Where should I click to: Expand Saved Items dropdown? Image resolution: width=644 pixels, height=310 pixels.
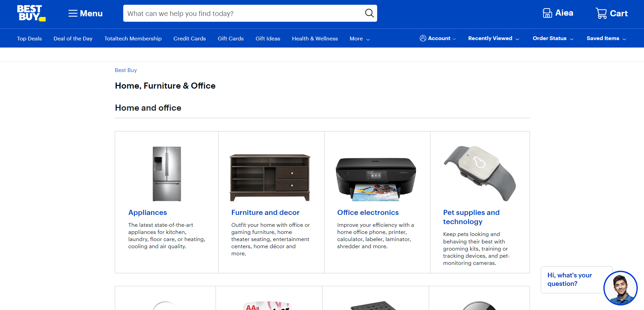606,38
